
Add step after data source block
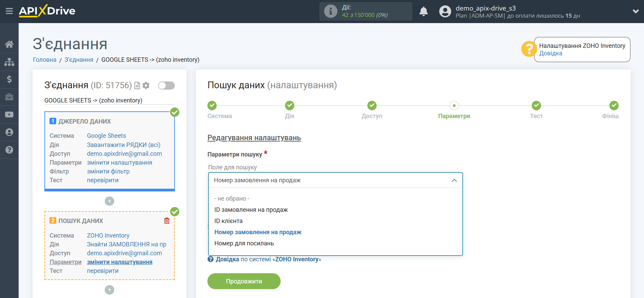tap(109, 201)
